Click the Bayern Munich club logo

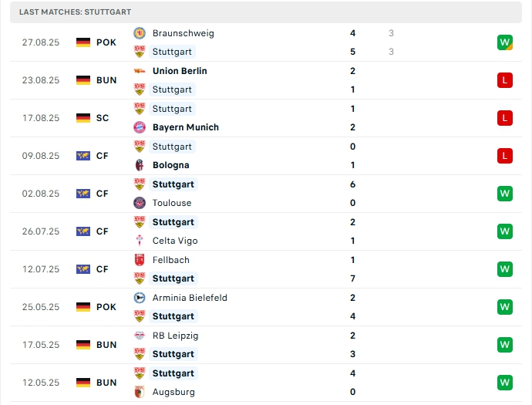[x=140, y=127]
